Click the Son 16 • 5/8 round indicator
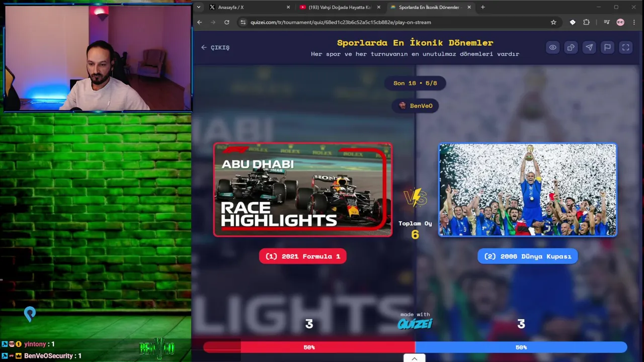Screen dimensions: 644x362 point(415,83)
